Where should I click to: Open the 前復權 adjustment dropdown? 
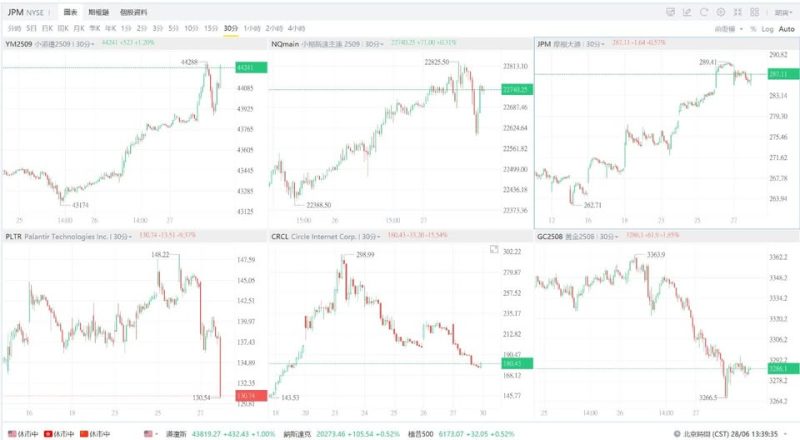click(730, 29)
